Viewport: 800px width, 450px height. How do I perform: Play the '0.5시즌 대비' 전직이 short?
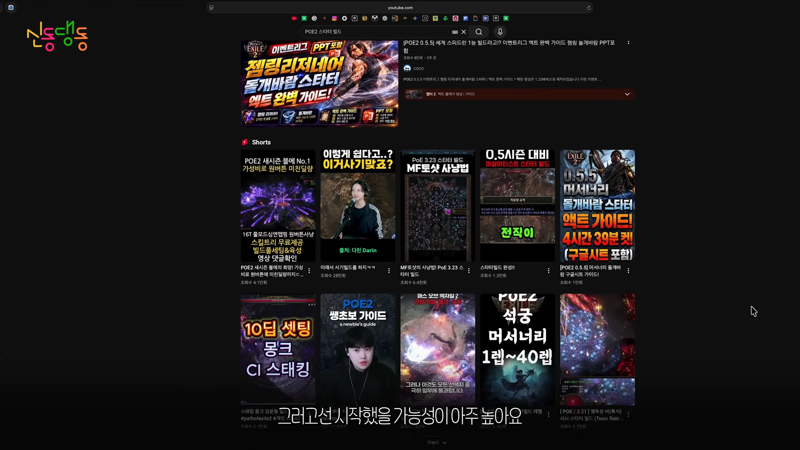coord(517,206)
